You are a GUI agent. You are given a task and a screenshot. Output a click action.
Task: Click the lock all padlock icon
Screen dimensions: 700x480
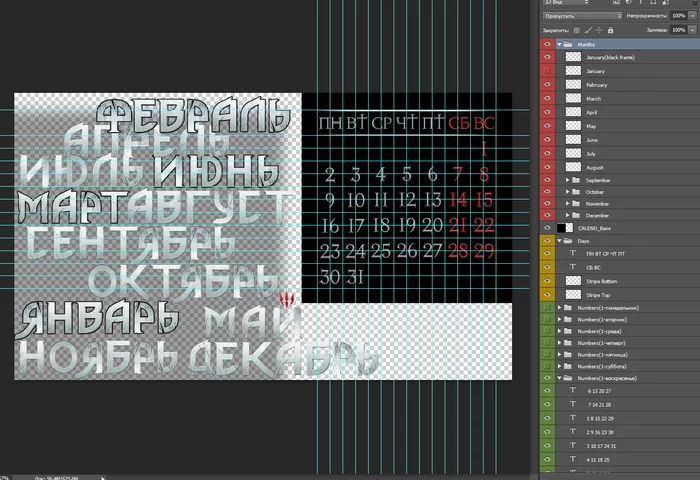point(610,30)
